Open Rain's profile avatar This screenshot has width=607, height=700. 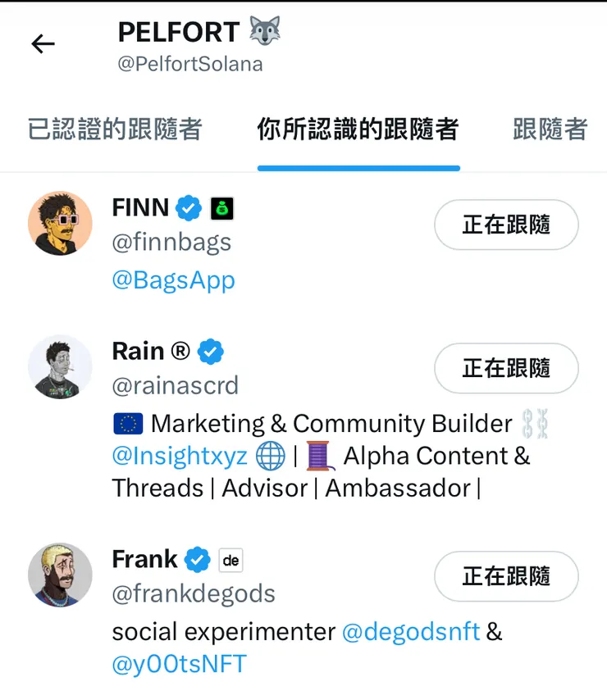click(60, 367)
